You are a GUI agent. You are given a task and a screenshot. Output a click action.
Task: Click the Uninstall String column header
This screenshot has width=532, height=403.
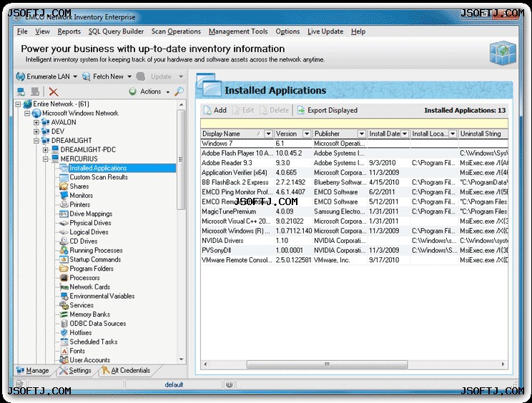pos(483,134)
